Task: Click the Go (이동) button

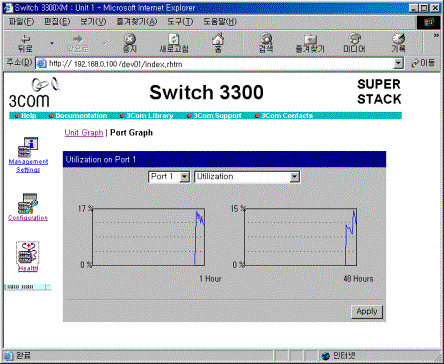Action: (x=423, y=63)
